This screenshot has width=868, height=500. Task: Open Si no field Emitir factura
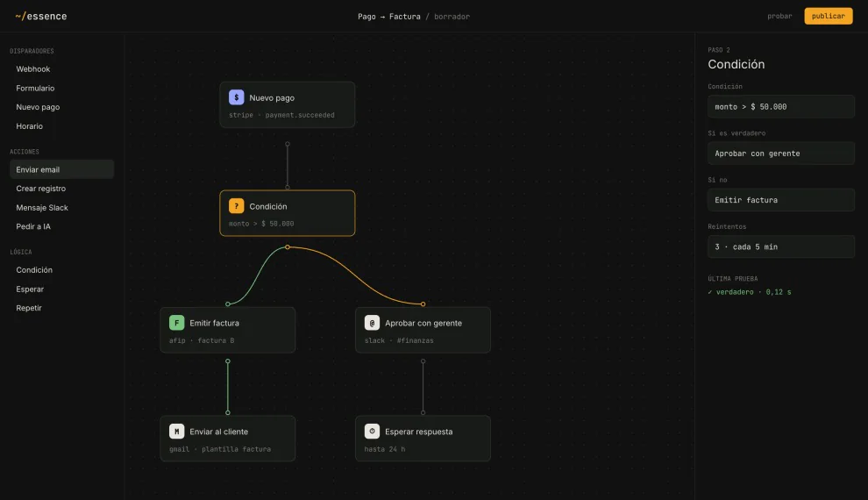tap(781, 200)
